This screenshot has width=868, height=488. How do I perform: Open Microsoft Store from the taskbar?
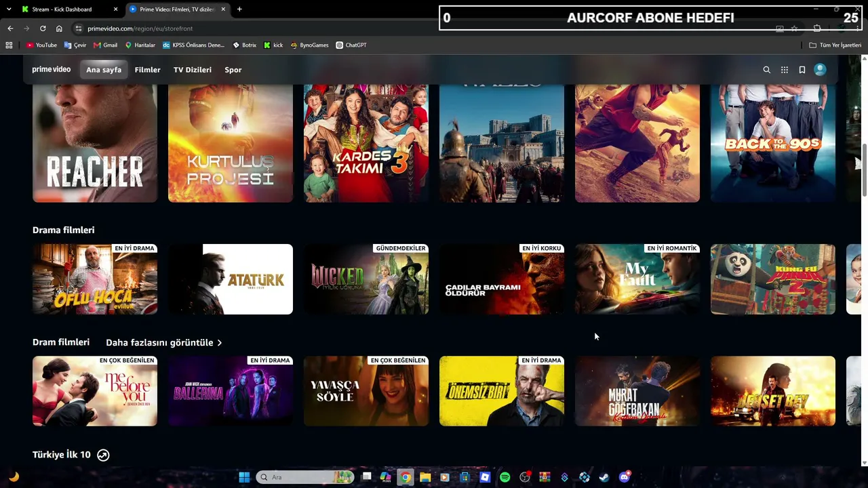[x=465, y=477]
